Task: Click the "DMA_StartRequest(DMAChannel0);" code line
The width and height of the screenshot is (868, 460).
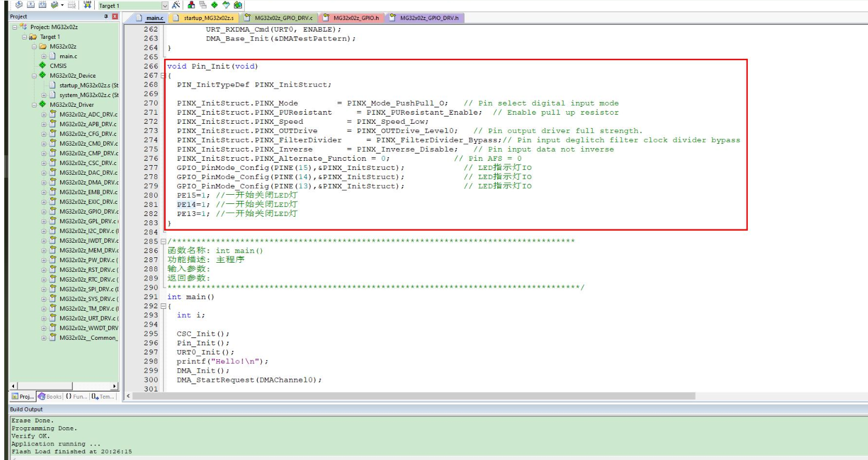Action: (249, 380)
